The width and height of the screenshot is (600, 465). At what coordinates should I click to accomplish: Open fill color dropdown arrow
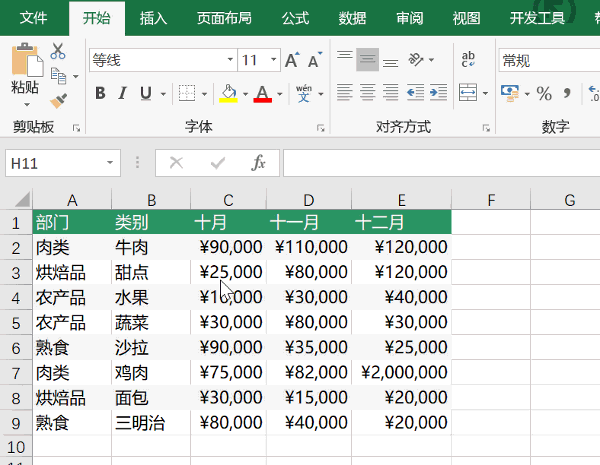tap(245, 94)
